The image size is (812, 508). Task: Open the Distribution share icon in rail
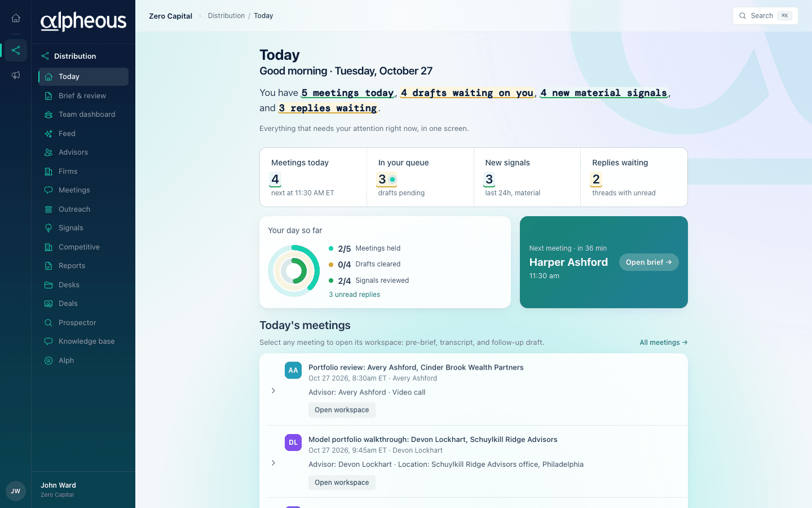tap(16, 50)
